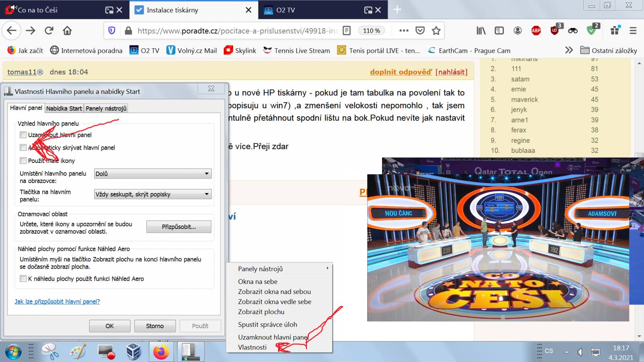The image size is (644, 362).
Task: Open Tlačítka na hlavním panelu dropdown
Action: coord(153,194)
